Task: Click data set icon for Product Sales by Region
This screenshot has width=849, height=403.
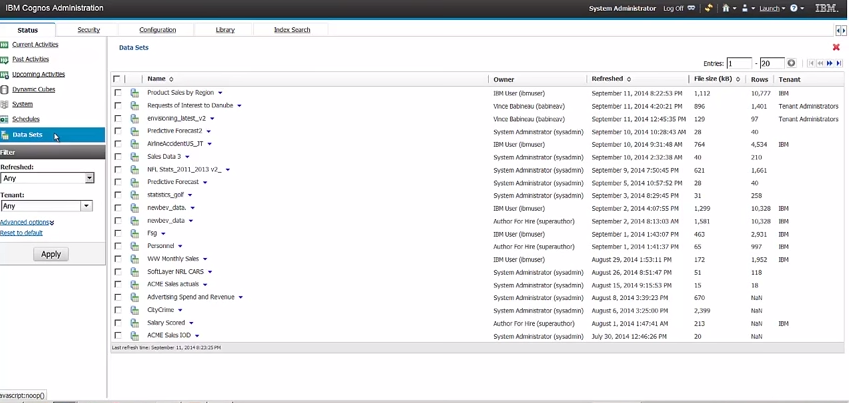Action: (x=134, y=93)
